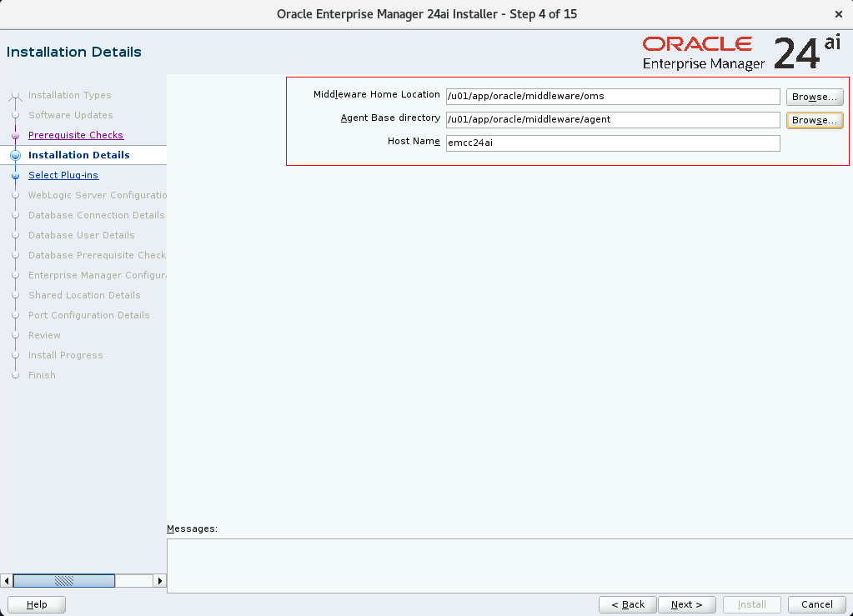Go Back to previous step
This screenshot has width=853, height=616.
[x=628, y=604]
